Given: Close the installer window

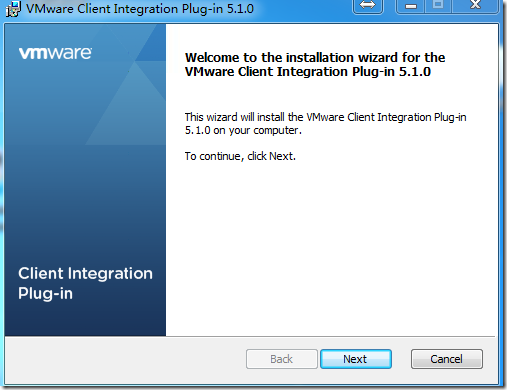Looking at the screenshot, I should [475, 5].
